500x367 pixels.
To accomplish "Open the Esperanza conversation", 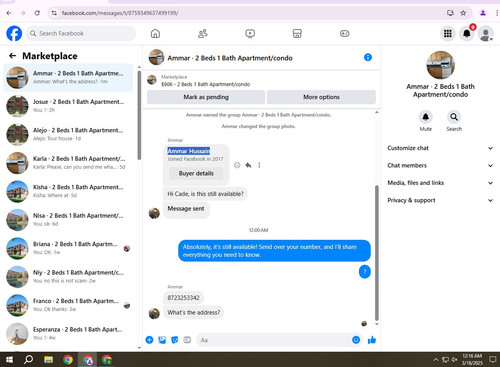I will (x=68, y=333).
